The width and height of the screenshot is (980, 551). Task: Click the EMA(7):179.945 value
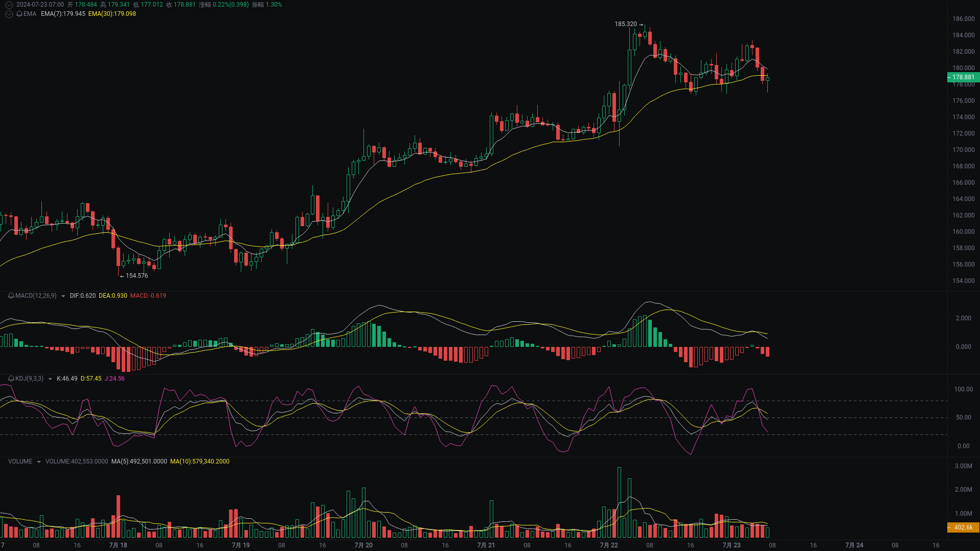click(63, 14)
